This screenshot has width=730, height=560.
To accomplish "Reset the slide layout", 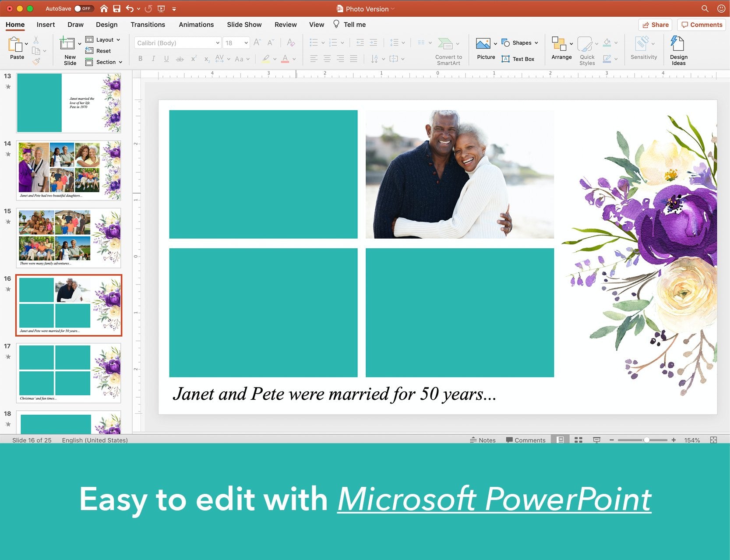I will 99,51.
